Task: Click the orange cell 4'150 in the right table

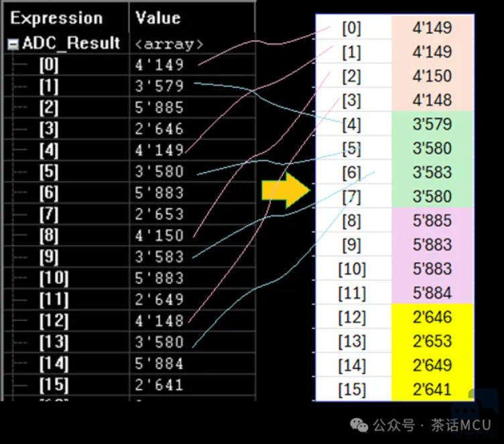Action: [432, 76]
